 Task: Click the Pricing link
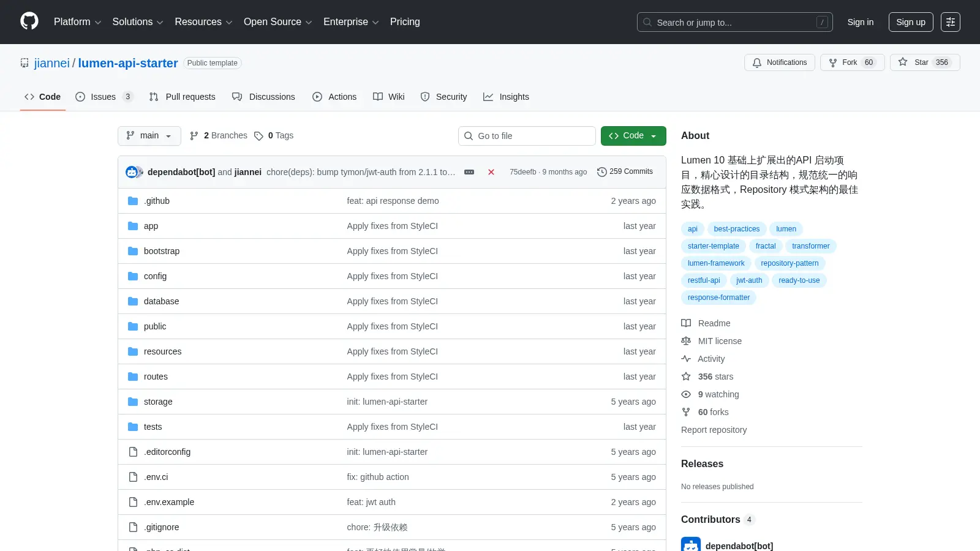[x=405, y=22]
